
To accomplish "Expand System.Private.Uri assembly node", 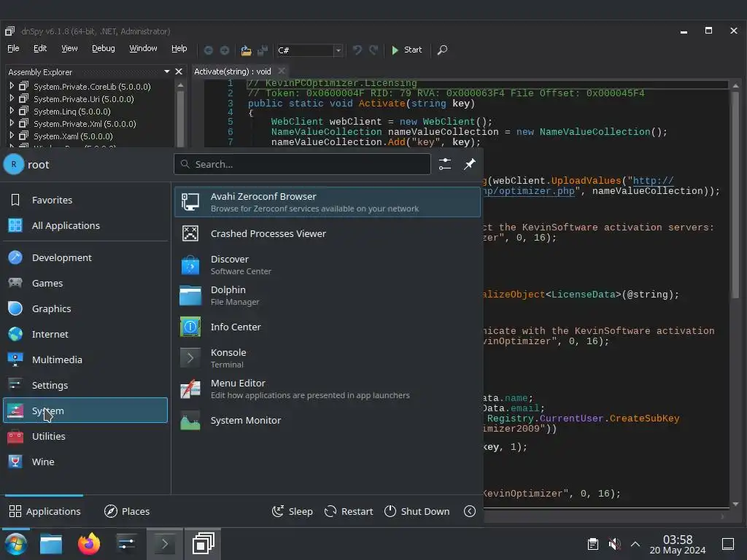I will point(12,98).
